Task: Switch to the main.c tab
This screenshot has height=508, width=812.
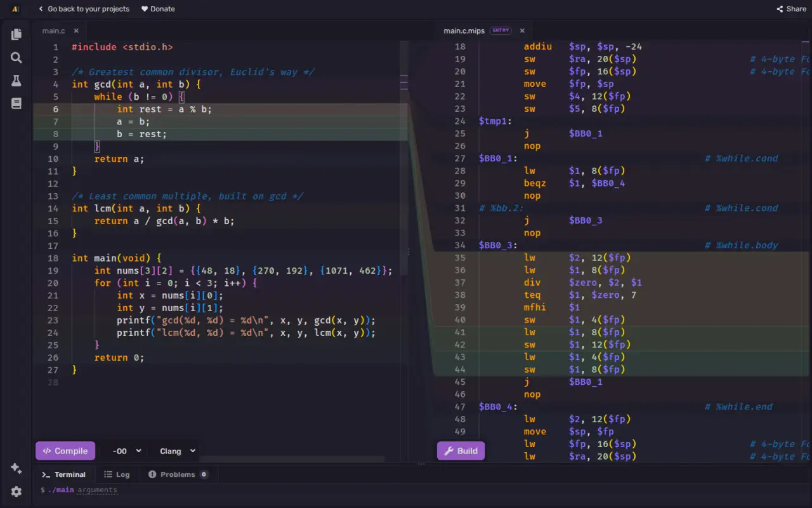Action: [x=53, y=30]
